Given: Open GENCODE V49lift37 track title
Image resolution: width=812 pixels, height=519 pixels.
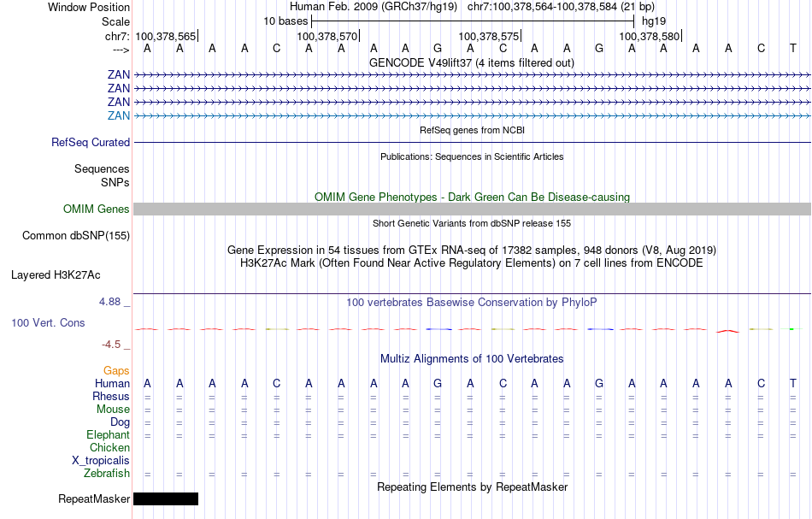Looking at the screenshot, I should point(471,62).
